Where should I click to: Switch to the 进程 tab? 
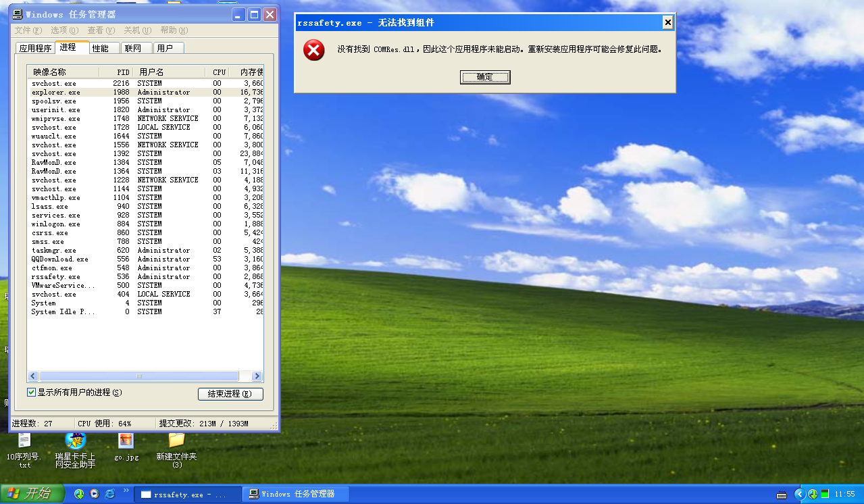pos(72,47)
